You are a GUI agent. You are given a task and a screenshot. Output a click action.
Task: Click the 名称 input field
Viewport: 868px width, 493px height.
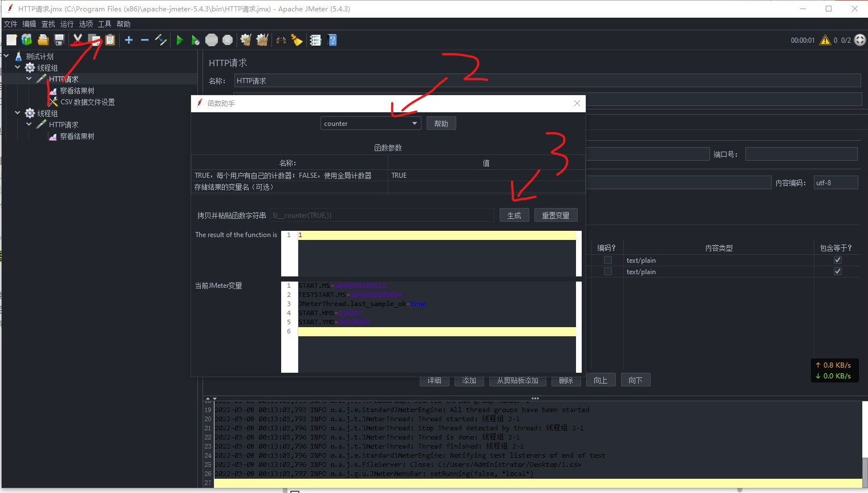pos(547,81)
